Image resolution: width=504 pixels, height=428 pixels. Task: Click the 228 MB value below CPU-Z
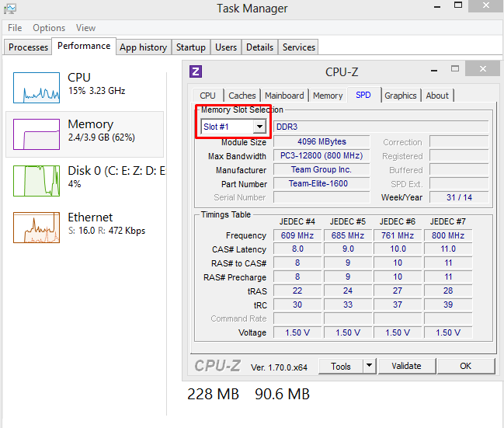(x=213, y=395)
